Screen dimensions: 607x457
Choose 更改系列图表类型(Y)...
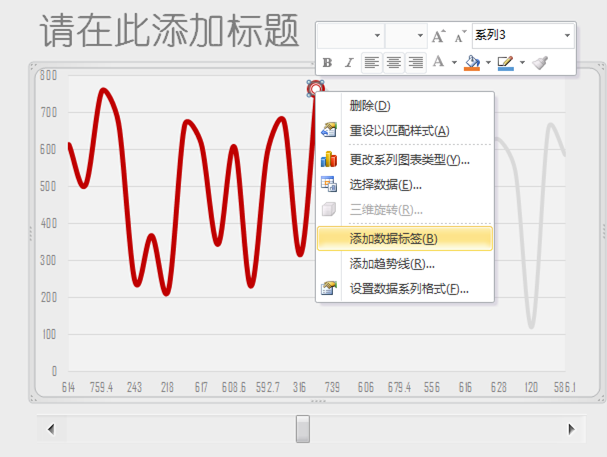tap(405, 159)
